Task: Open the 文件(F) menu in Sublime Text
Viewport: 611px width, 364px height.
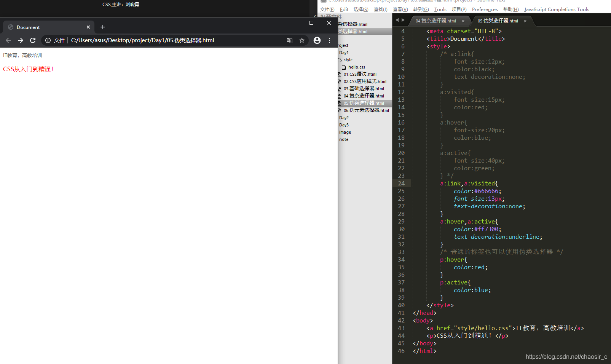Action: tap(327, 10)
